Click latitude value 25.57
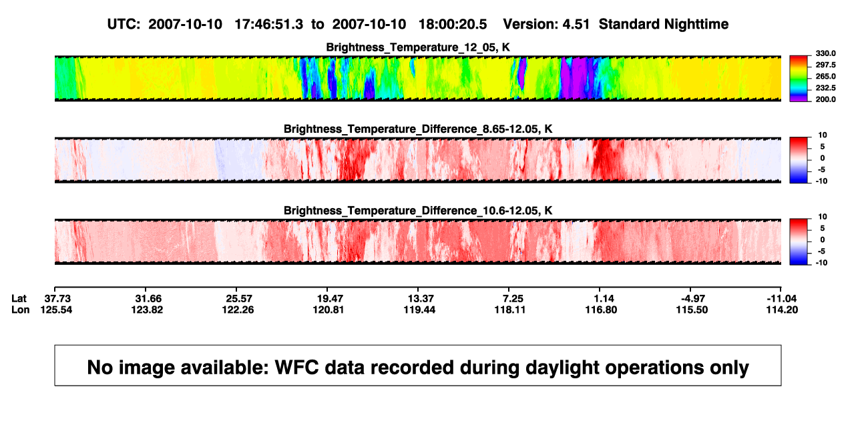This screenshot has height=445, width=868. pyautogui.click(x=238, y=298)
